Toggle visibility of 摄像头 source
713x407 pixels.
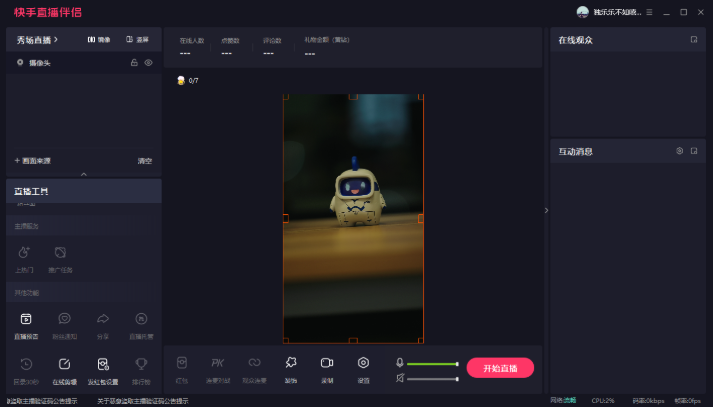148,62
